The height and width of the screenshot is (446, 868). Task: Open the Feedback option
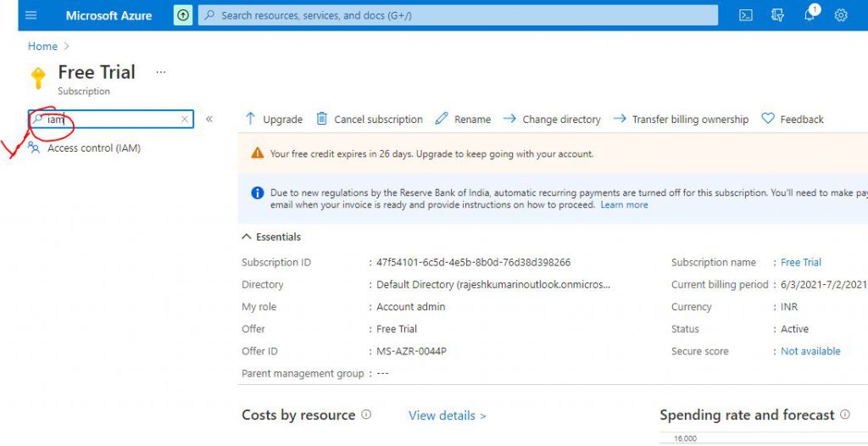click(x=793, y=120)
